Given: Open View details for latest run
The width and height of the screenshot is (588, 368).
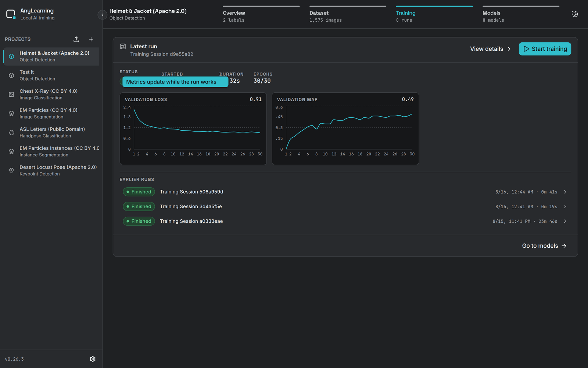Looking at the screenshot, I should coord(491,49).
